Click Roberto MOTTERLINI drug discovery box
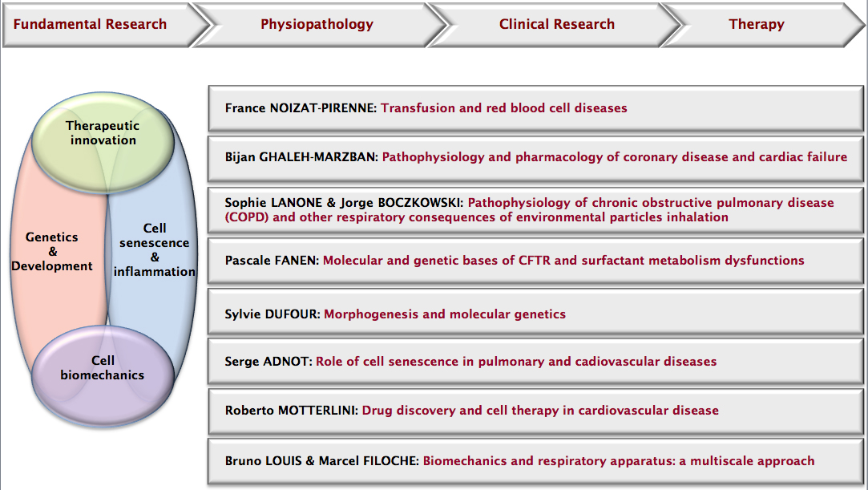This screenshot has width=868, height=490. tap(535, 411)
